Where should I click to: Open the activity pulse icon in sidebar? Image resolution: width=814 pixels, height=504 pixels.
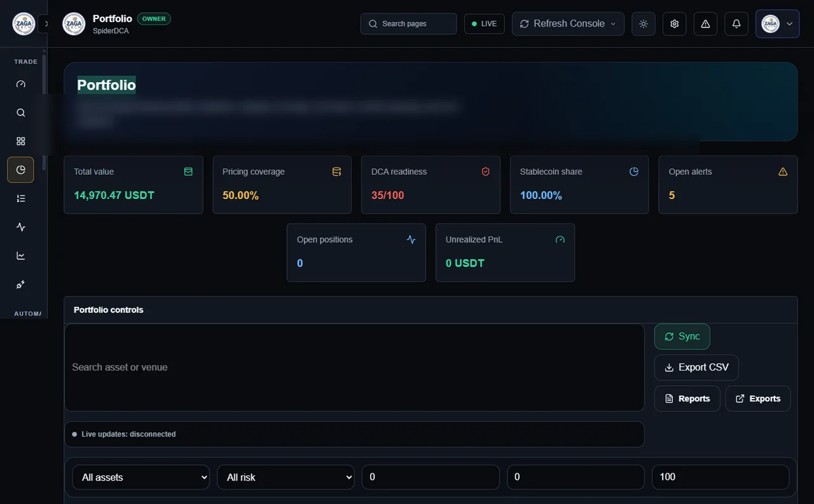tap(20, 227)
